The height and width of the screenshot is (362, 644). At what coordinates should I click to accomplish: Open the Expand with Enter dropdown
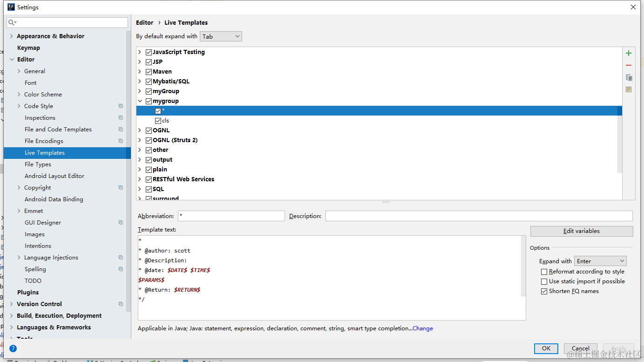600,261
